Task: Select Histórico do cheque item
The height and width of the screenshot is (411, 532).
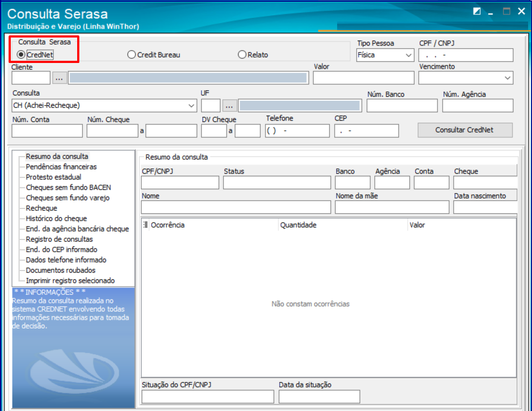Action: coord(56,219)
